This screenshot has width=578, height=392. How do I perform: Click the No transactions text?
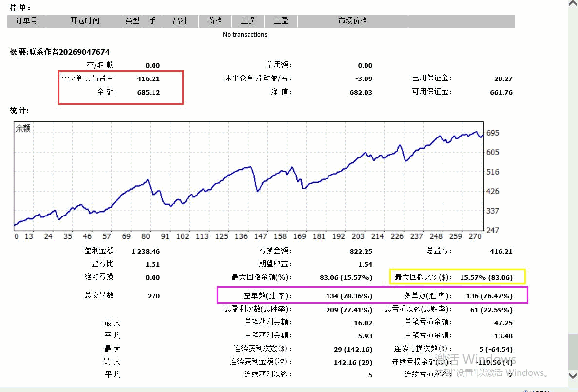click(245, 35)
